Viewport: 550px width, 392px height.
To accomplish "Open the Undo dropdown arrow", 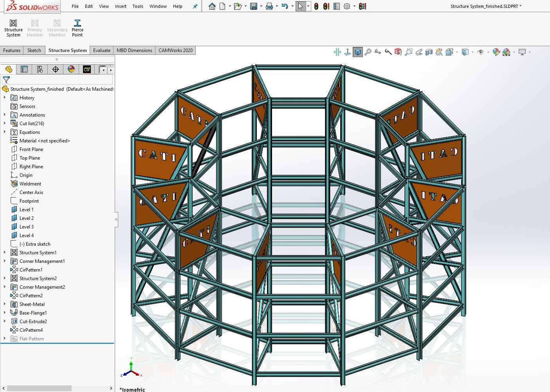I will (292, 6).
